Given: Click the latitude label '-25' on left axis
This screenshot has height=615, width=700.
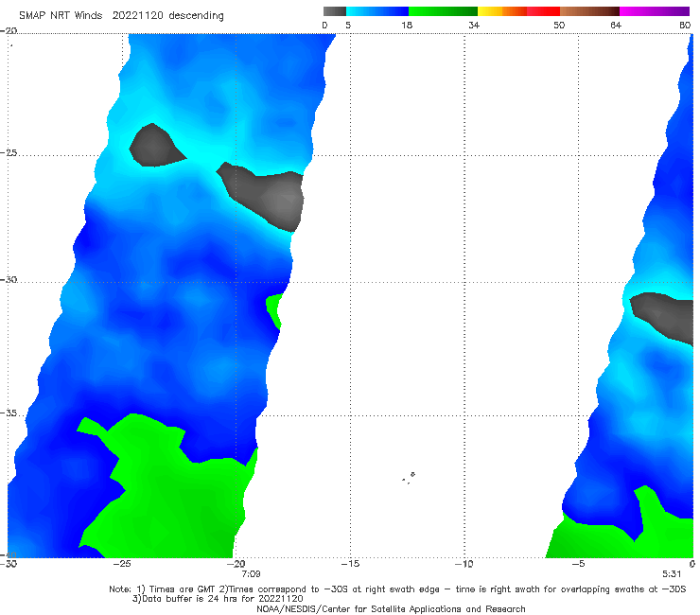Looking at the screenshot, I should 9,152.
